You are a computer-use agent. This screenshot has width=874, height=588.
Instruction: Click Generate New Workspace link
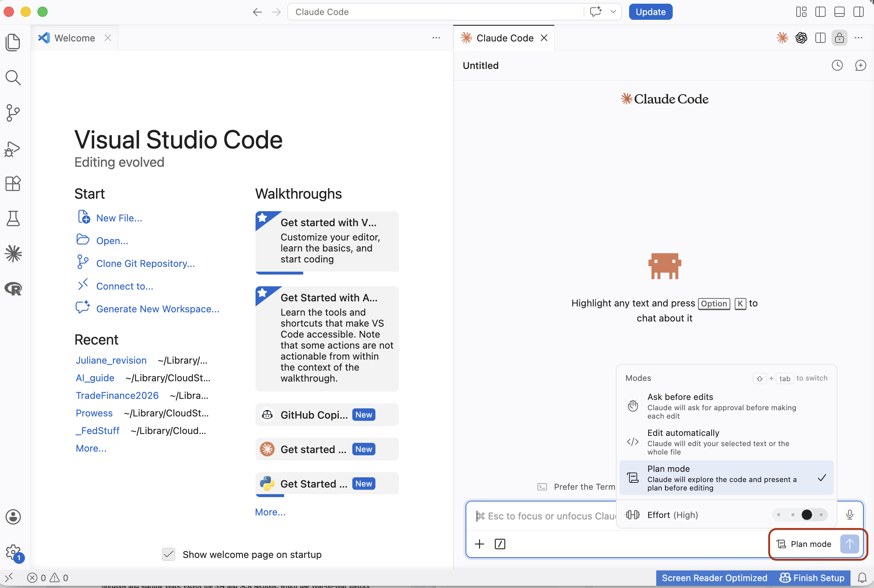[158, 309]
